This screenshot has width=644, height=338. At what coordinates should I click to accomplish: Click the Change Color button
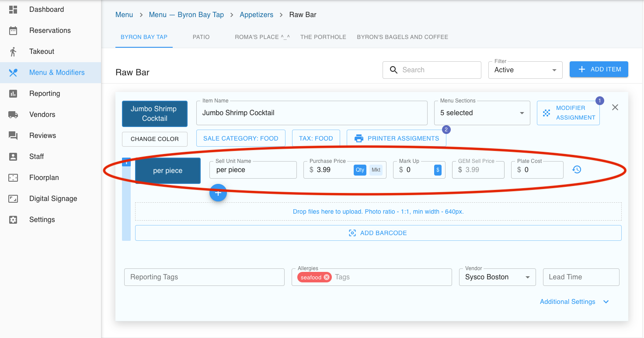[155, 139]
